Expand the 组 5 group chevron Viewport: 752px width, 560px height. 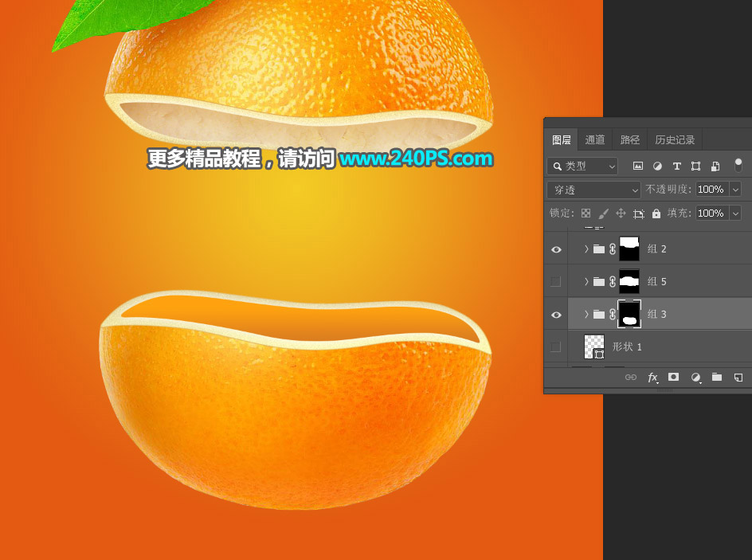586,281
